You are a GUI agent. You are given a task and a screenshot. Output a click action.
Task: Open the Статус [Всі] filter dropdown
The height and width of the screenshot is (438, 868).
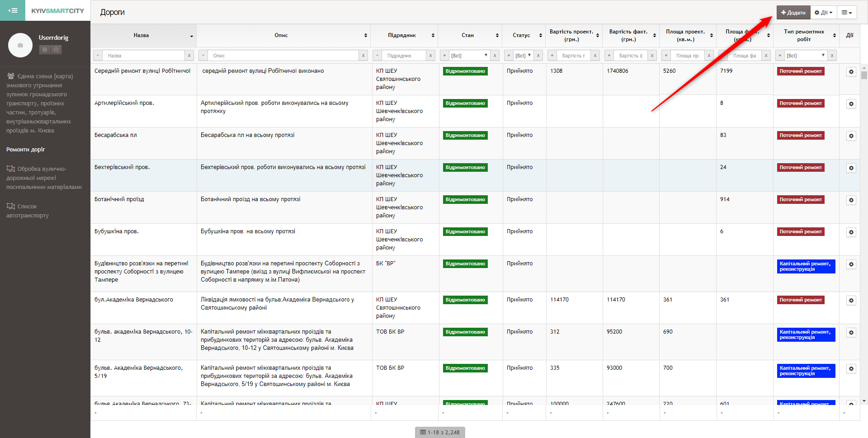524,56
